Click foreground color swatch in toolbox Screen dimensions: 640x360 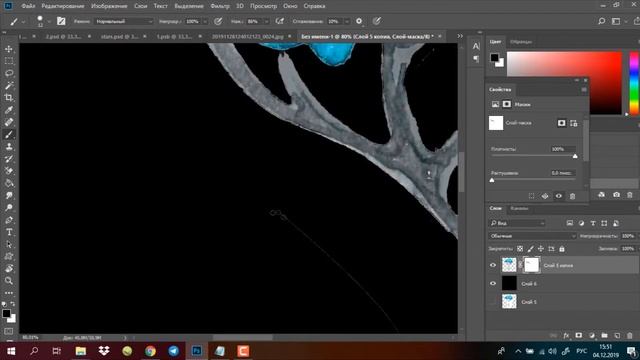pyautogui.click(x=6, y=313)
